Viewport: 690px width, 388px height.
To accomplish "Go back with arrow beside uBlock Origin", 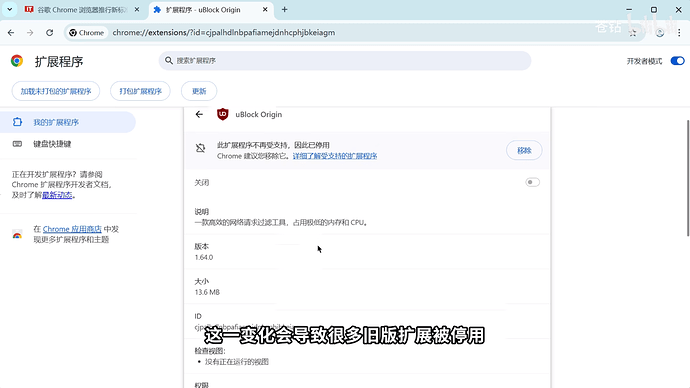I will (x=199, y=114).
